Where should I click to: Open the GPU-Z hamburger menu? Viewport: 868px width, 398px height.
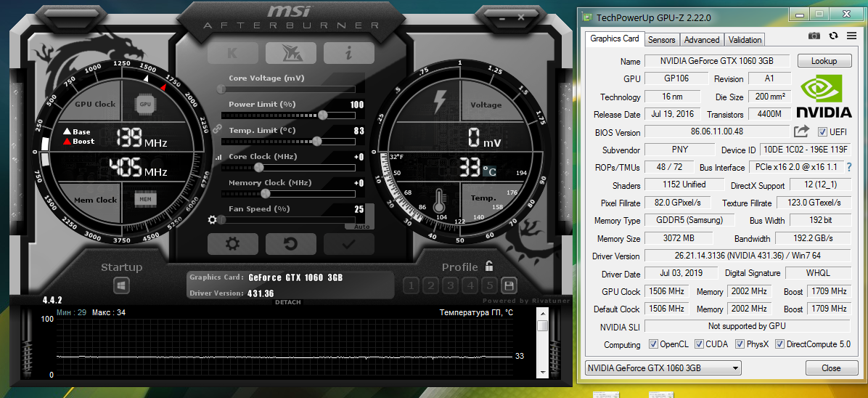[x=851, y=36]
